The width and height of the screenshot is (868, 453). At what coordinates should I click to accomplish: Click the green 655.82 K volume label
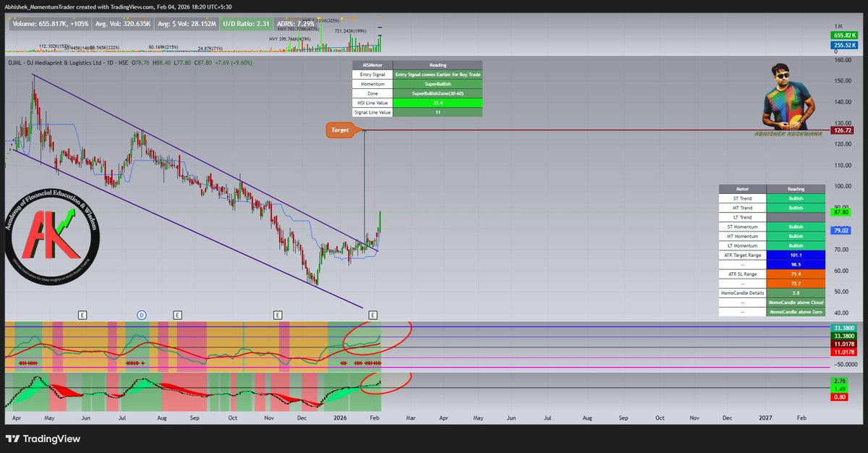pyautogui.click(x=843, y=35)
